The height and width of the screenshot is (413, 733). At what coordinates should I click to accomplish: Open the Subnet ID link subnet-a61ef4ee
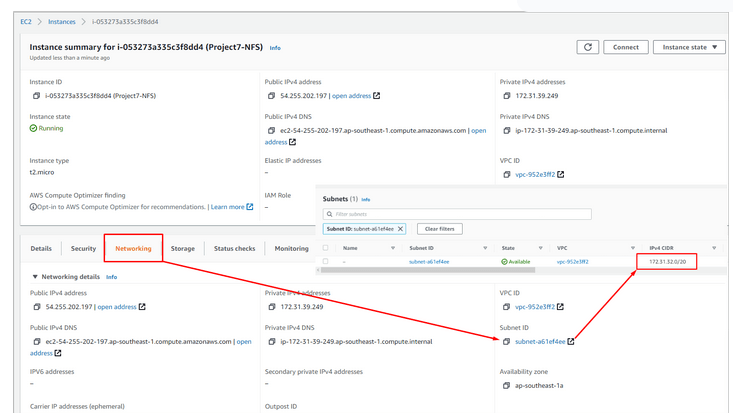pyautogui.click(x=540, y=342)
